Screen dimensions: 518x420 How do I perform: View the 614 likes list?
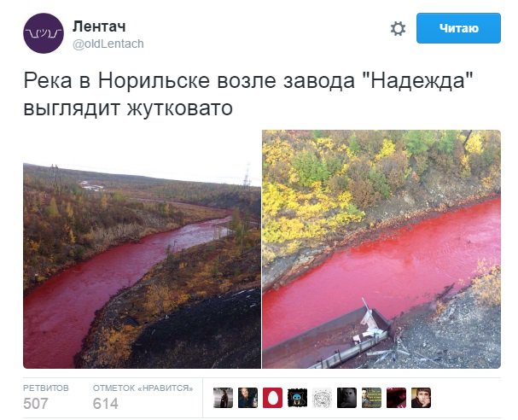coord(105,404)
